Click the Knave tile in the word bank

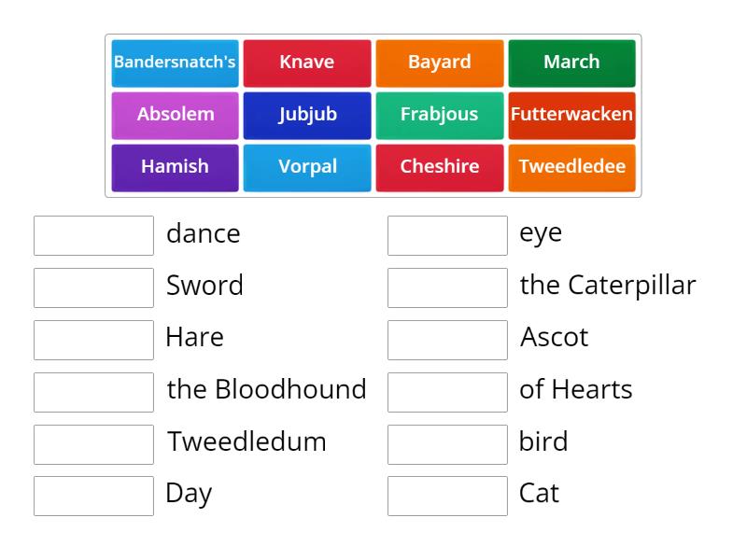pyautogui.click(x=307, y=63)
